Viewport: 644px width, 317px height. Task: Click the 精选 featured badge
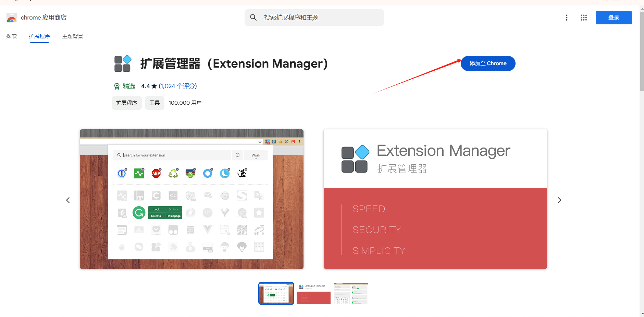pyautogui.click(x=125, y=86)
